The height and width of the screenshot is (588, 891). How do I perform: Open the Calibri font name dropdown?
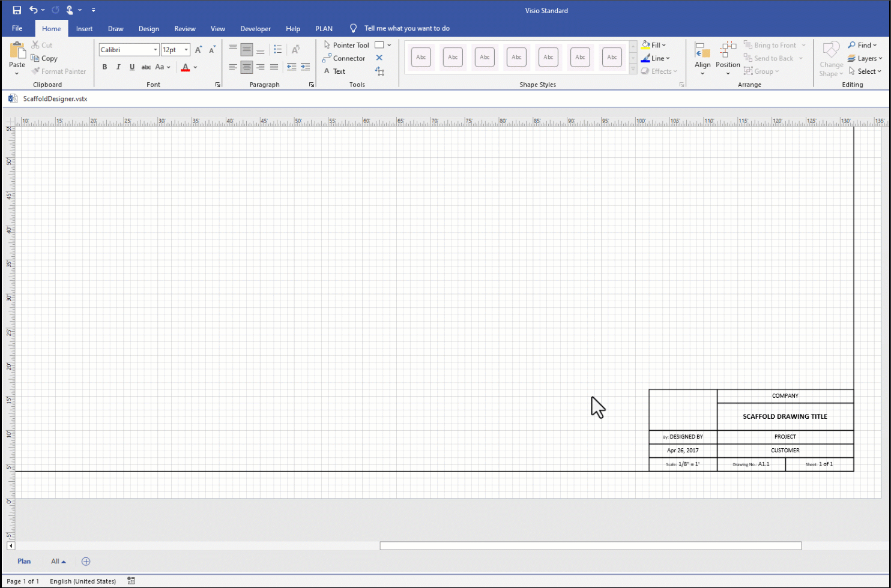[x=156, y=50]
